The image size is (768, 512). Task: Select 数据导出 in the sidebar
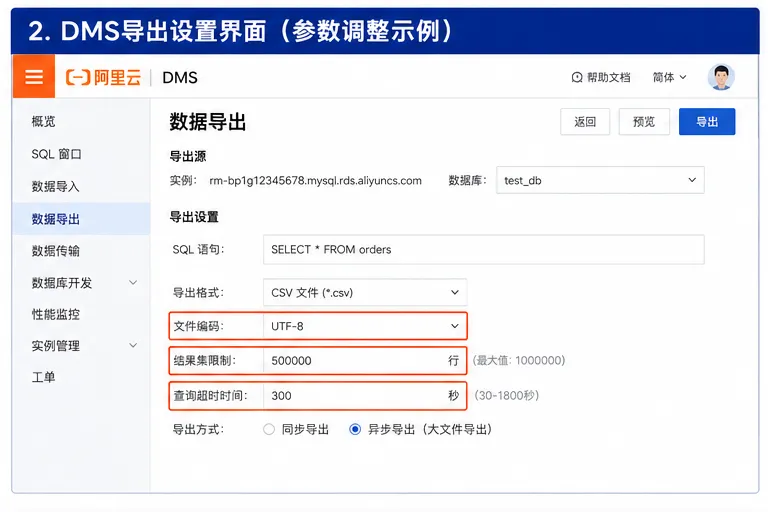[81, 219]
